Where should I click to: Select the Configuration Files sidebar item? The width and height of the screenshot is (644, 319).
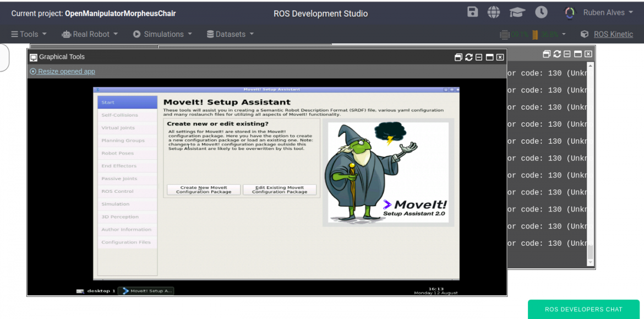point(127,242)
